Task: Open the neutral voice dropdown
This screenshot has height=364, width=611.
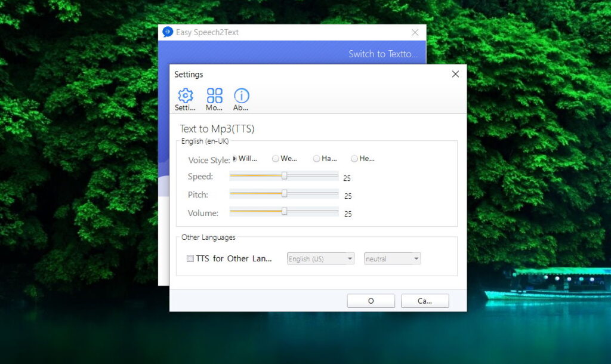Action: 393,259
